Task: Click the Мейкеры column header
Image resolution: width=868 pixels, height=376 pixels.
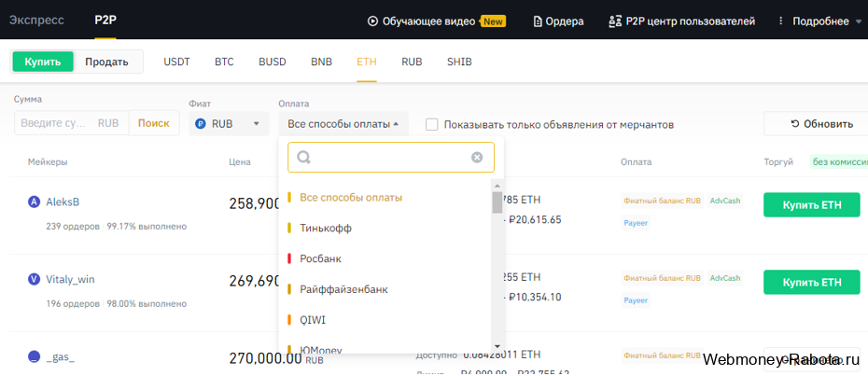Action: point(48,161)
